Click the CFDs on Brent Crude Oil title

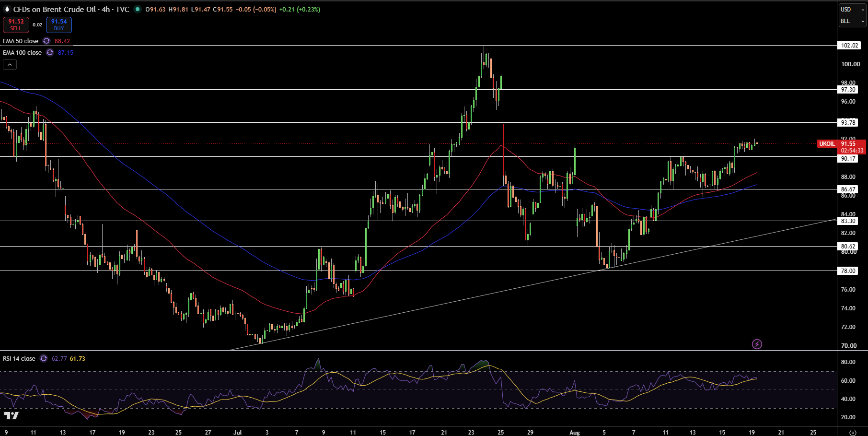56,9
